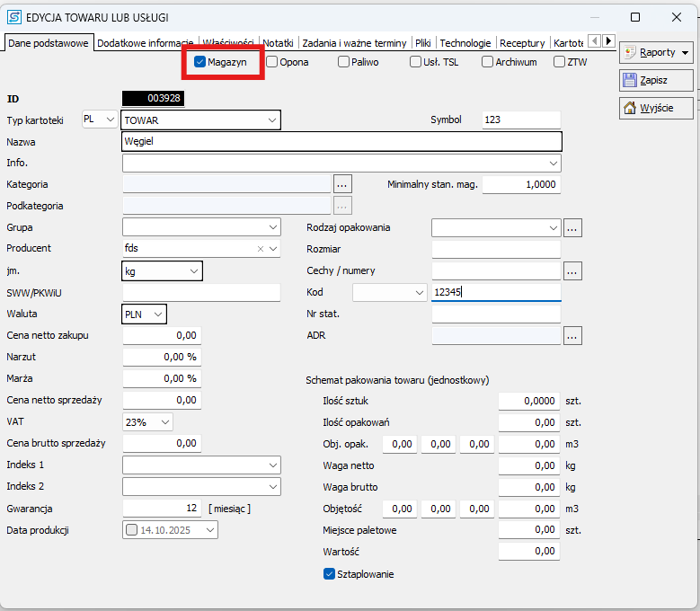The height and width of the screenshot is (611, 700).
Task: Switch to the Notatki tab
Action: point(278,42)
